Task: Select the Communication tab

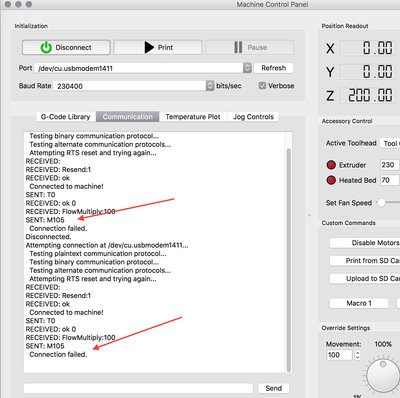Action: tap(128, 117)
